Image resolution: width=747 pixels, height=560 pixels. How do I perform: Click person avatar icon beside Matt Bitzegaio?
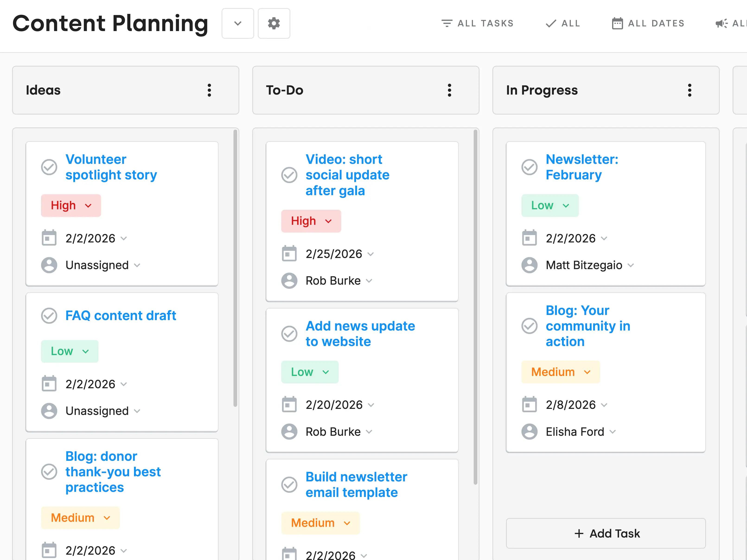[529, 265]
